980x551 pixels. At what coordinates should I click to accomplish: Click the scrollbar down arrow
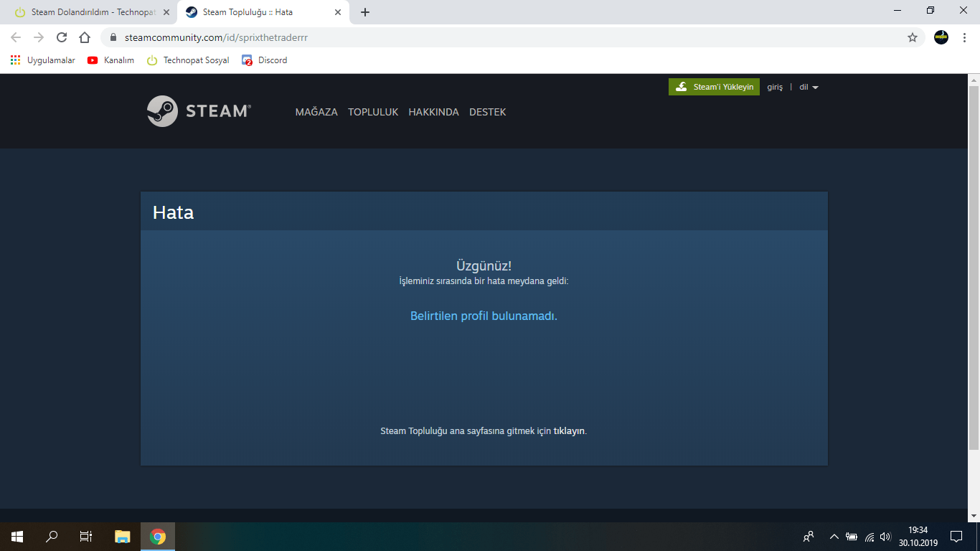(x=974, y=516)
